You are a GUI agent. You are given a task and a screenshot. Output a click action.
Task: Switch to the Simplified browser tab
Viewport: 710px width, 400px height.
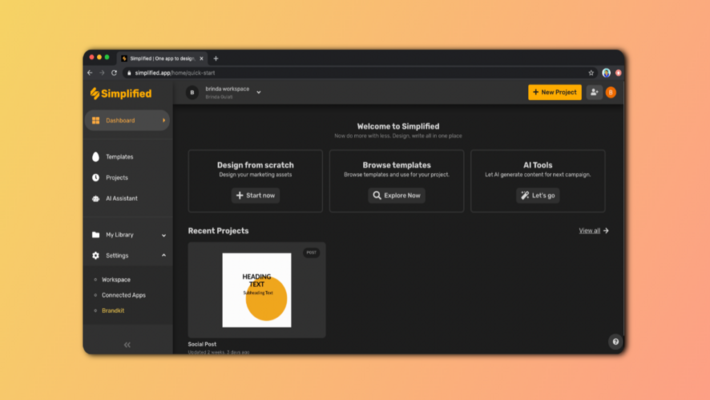[x=162, y=58]
